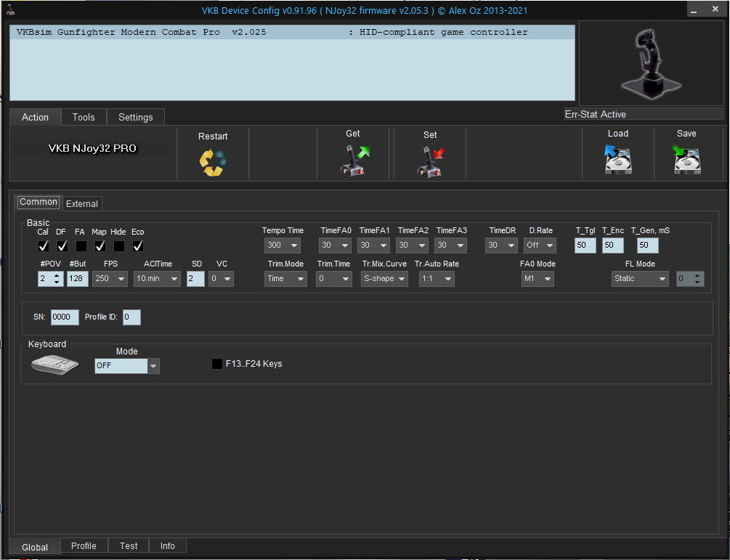
Task: Open the FL Mode Static dropdown
Action: pyautogui.click(x=640, y=279)
